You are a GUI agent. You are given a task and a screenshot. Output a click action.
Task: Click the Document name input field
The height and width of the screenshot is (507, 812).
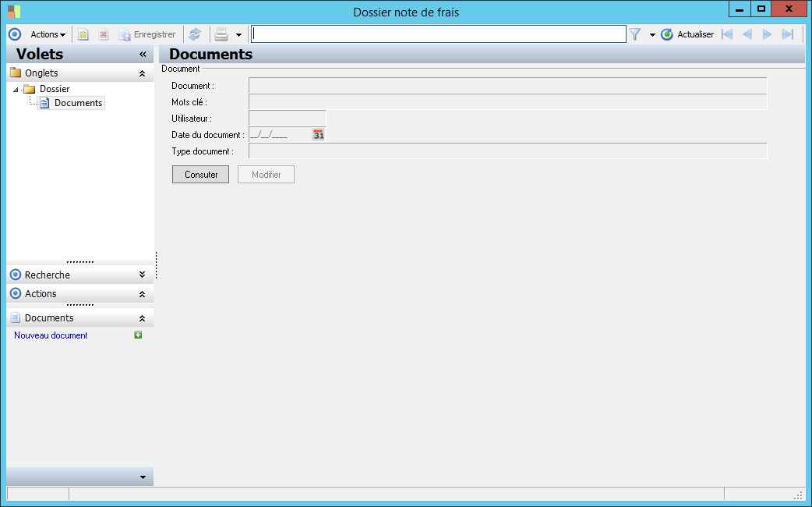pos(507,86)
